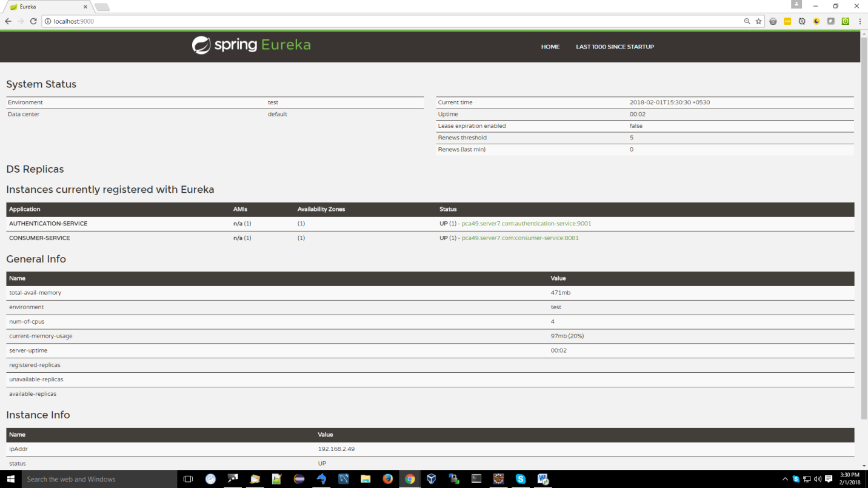Click the server-uptime 00:02 value

point(559,351)
